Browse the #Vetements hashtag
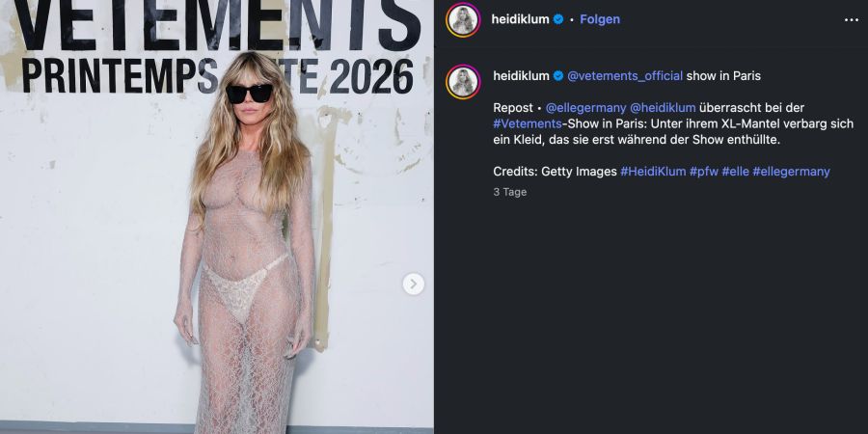 click(x=527, y=124)
